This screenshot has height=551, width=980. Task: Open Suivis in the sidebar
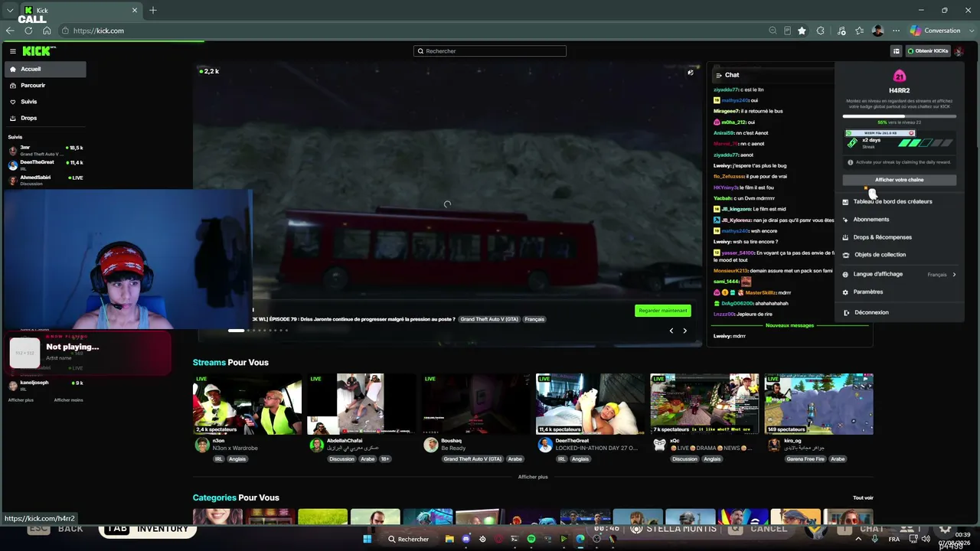pos(45,102)
